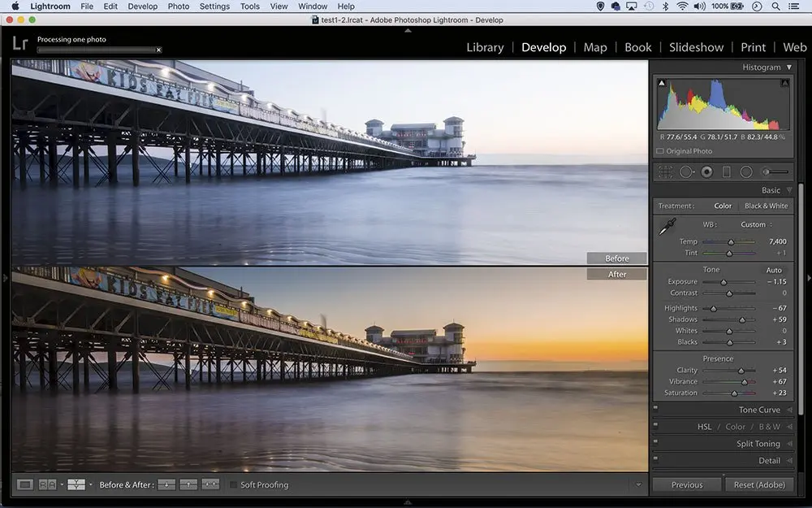Screen dimensions: 812x508
Task: Select the Spot Removal tool
Action: click(687, 172)
